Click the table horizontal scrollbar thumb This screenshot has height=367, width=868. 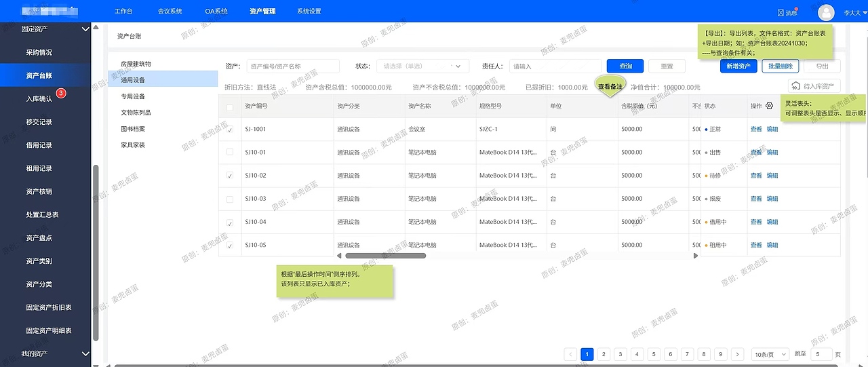(x=385, y=256)
